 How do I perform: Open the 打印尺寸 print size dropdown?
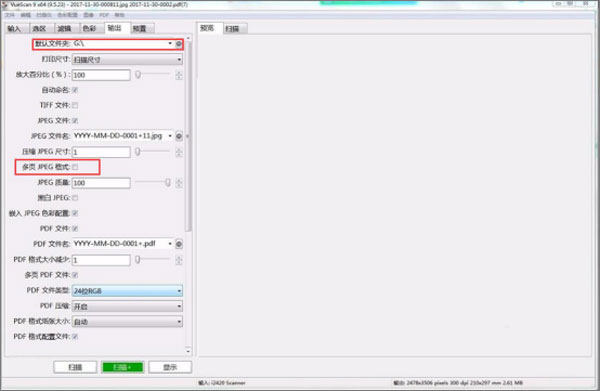click(x=127, y=60)
